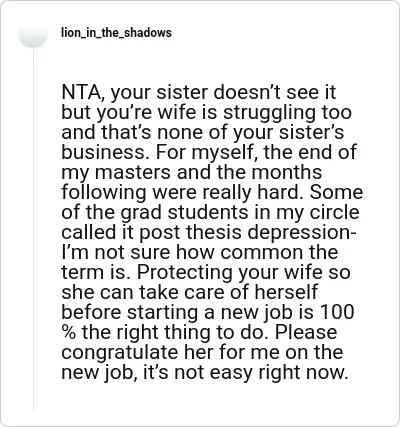Click the line 'term is. Protecting your wife so'

tap(206, 272)
